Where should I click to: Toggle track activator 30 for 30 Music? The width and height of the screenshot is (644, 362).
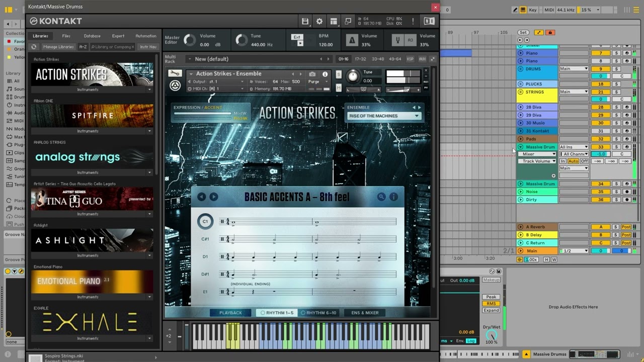point(600,123)
